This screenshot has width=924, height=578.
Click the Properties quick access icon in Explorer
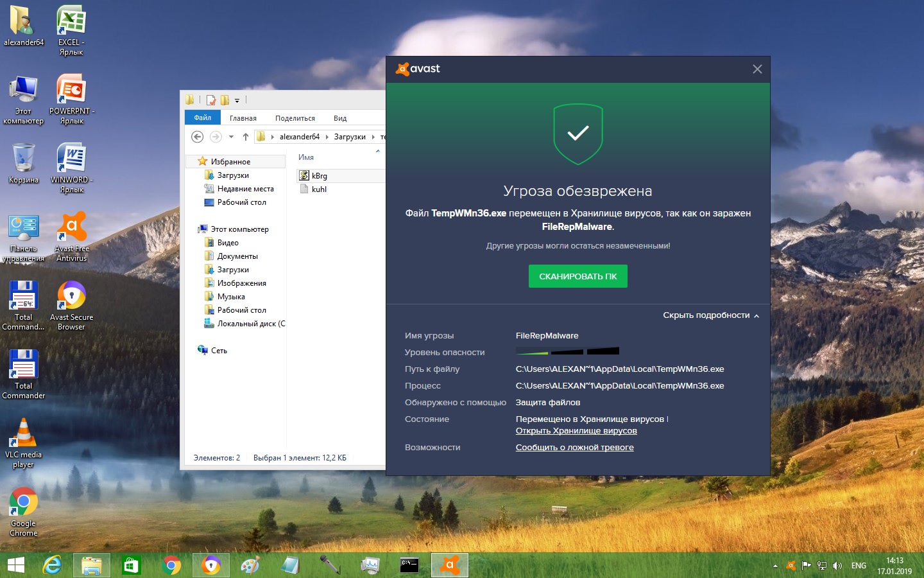tap(210, 100)
